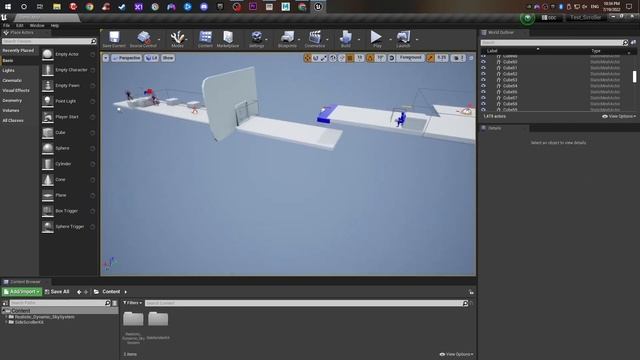Open the SideScrollerKit folder thumbnail
This screenshot has height=360, width=640.
click(158, 319)
